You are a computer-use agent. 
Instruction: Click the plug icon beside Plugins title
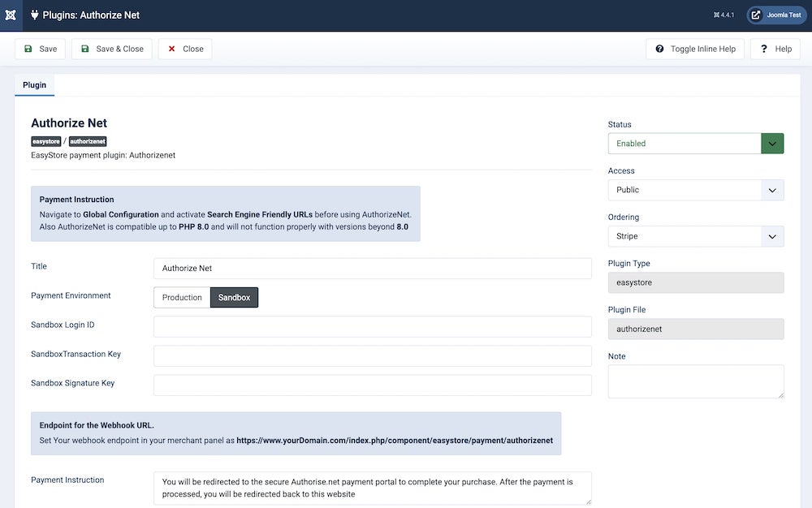click(x=35, y=15)
